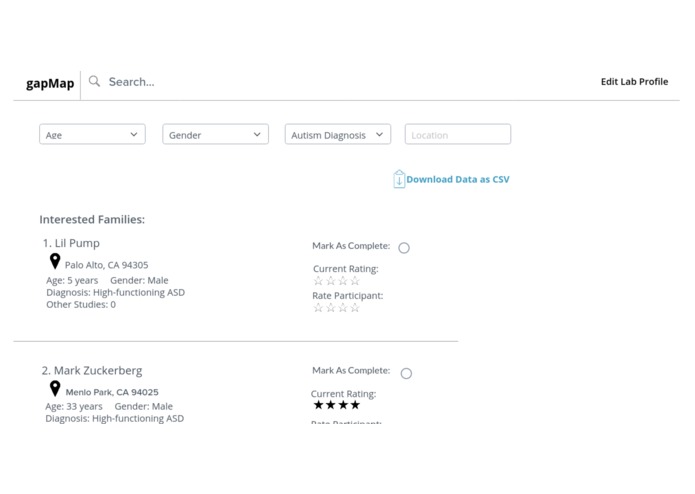
Task: Click first Current Rating star for Lil Pump
Action: [x=318, y=281]
